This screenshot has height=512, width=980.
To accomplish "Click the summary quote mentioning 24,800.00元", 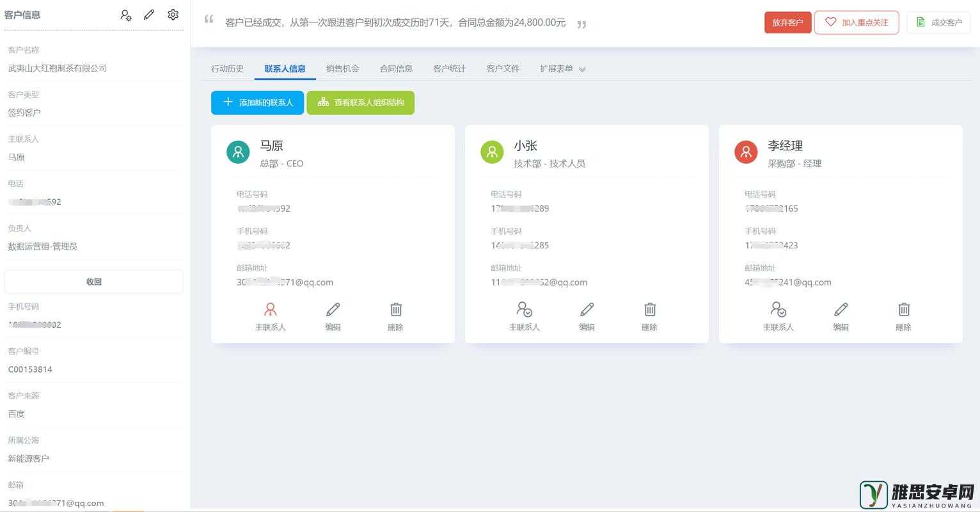I will pos(395,22).
